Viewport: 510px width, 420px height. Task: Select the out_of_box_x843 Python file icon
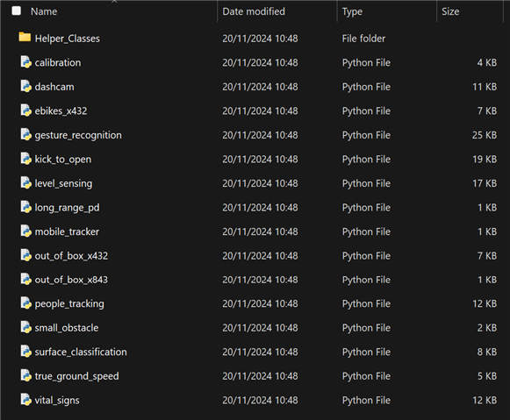pyautogui.click(x=25, y=279)
